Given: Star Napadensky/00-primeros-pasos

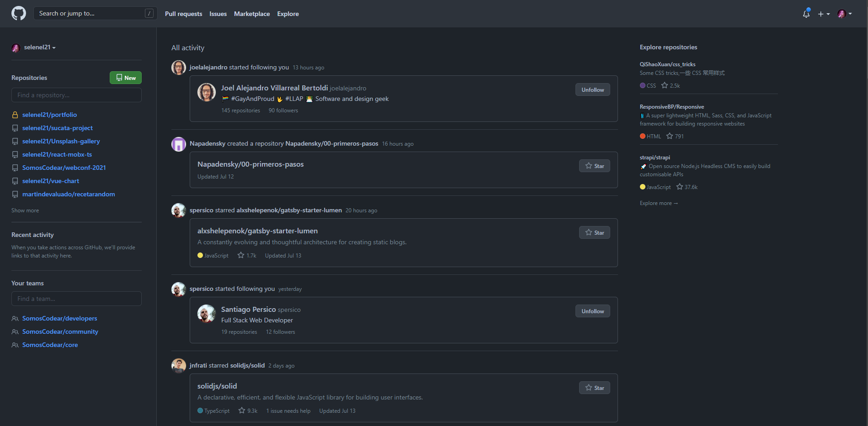Looking at the screenshot, I should tap(595, 166).
